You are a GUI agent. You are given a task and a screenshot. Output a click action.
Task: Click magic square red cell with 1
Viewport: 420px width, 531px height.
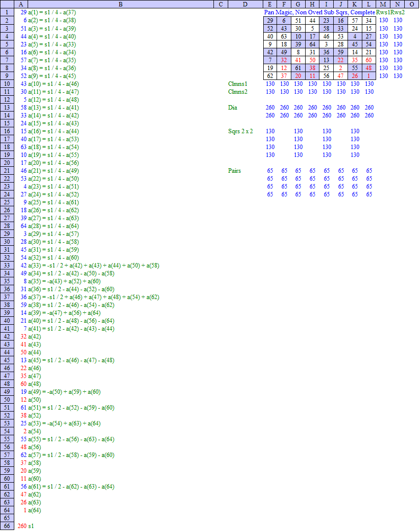pyautogui.click(x=369, y=76)
